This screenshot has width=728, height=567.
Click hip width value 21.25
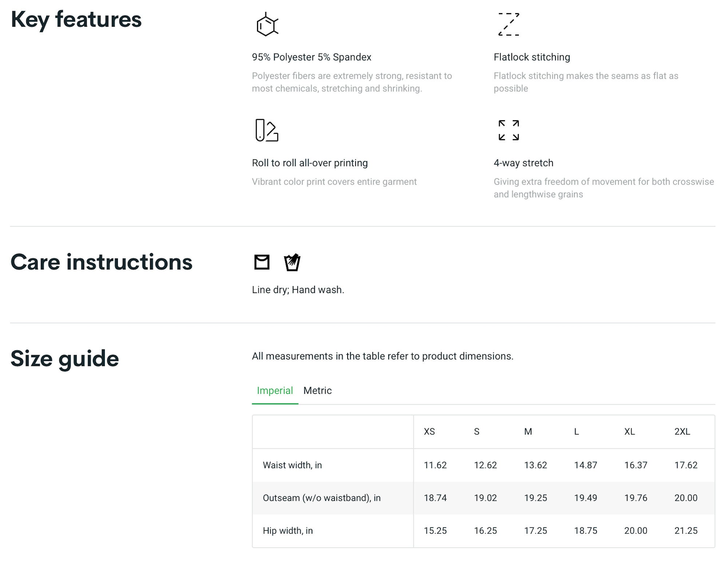click(686, 531)
